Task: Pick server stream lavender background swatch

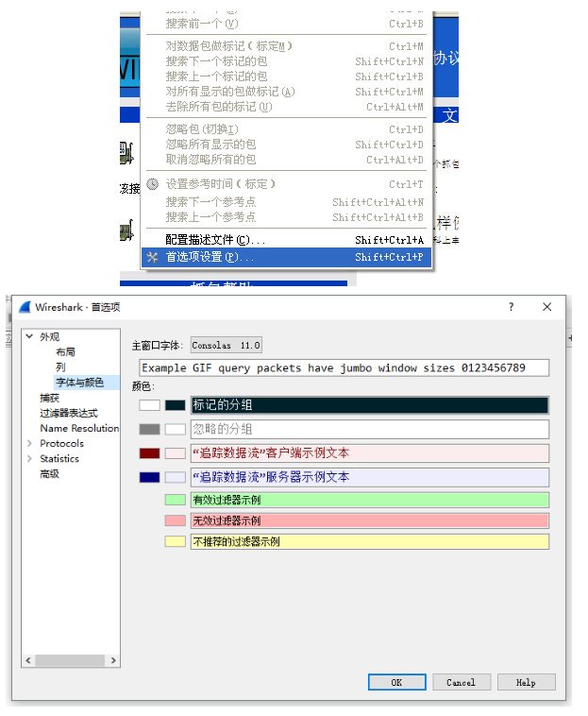Action: tap(176, 477)
